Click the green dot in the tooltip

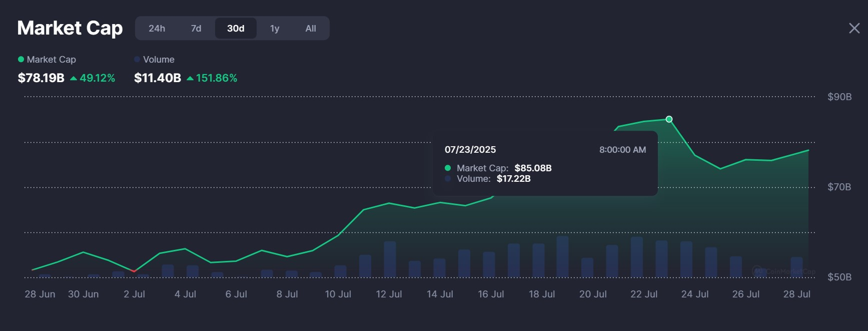point(448,168)
